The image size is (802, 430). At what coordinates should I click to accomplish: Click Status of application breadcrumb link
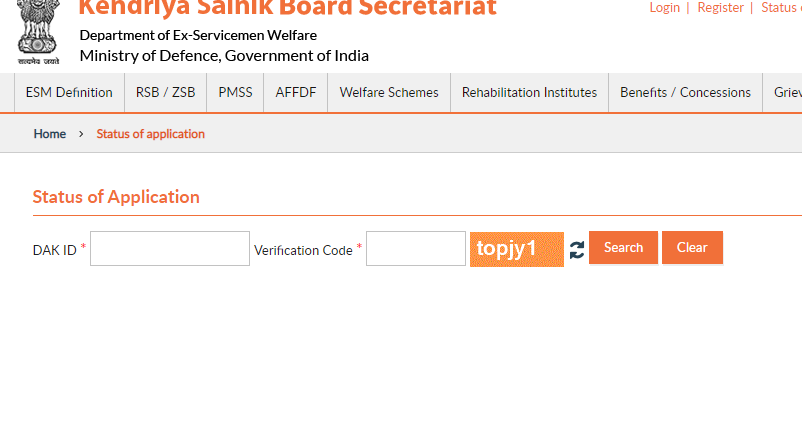pos(150,134)
